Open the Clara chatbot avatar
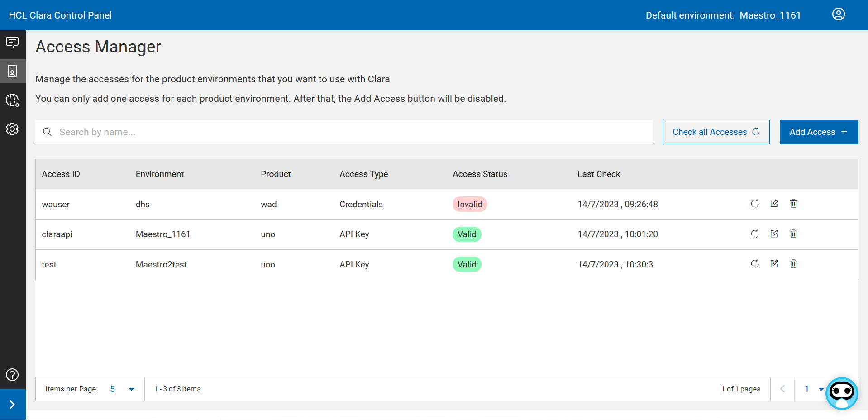 (842, 393)
